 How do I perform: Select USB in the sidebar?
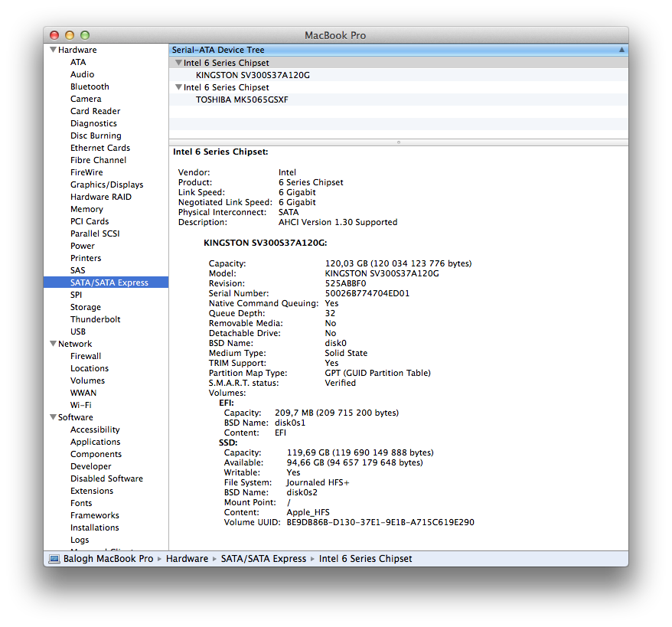click(77, 331)
